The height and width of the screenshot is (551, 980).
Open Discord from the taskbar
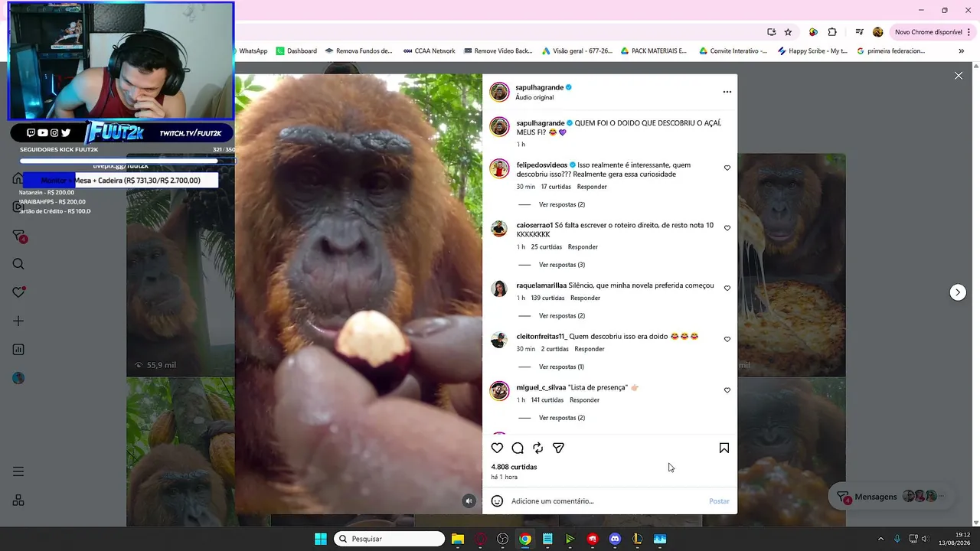coord(615,539)
